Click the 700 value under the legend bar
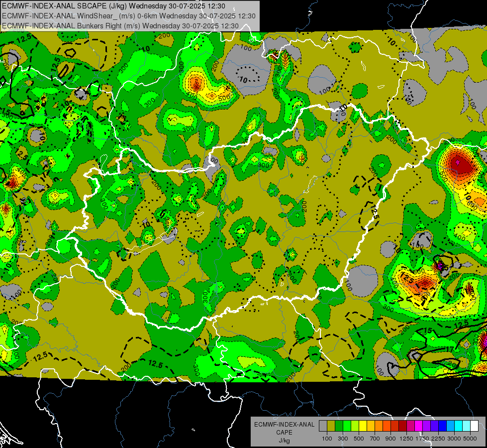The image size is (487, 448). 375,439
